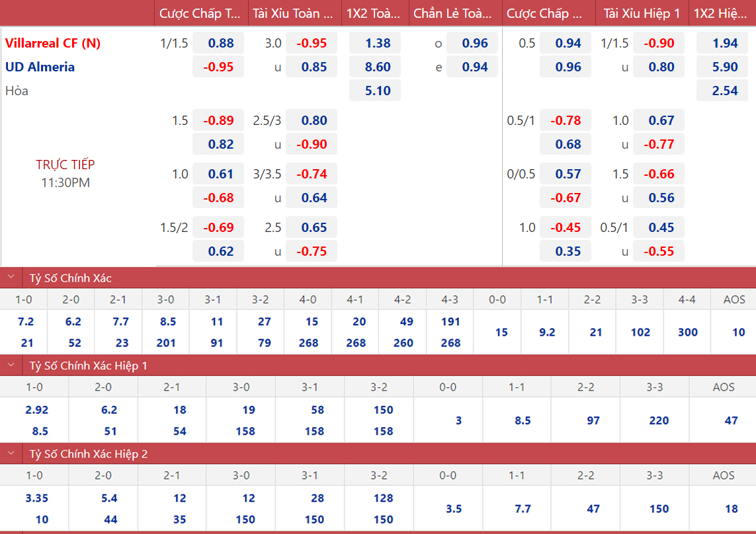756x534 pixels.
Task: Pick handicap 1/1.5 odds 0.88
Action: click(218, 43)
